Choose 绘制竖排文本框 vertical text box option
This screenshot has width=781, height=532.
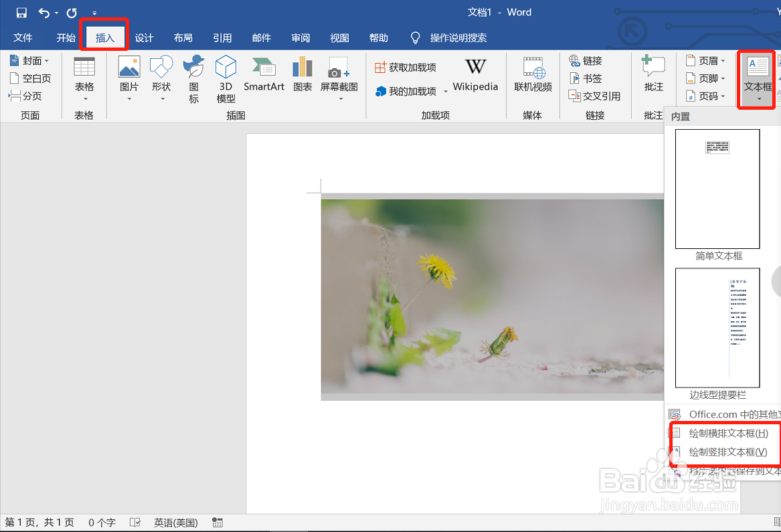726,452
